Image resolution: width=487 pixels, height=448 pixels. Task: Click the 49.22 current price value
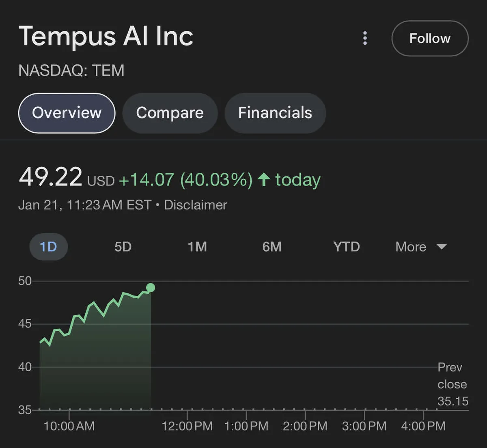pos(50,177)
